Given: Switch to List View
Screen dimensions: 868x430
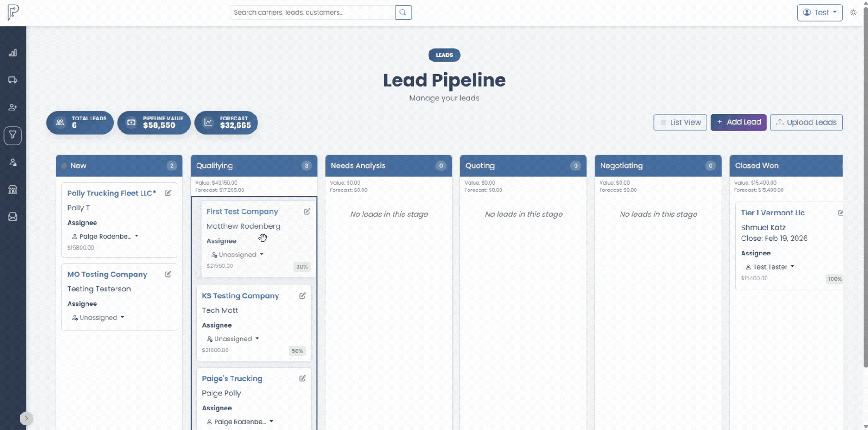Looking at the screenshot, I should [x=680, y=122].
